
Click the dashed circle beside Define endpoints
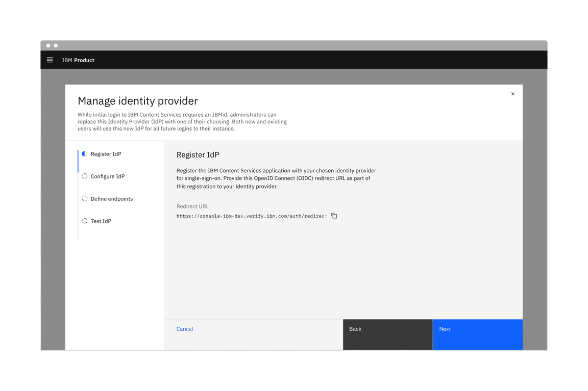click(85, 199)
